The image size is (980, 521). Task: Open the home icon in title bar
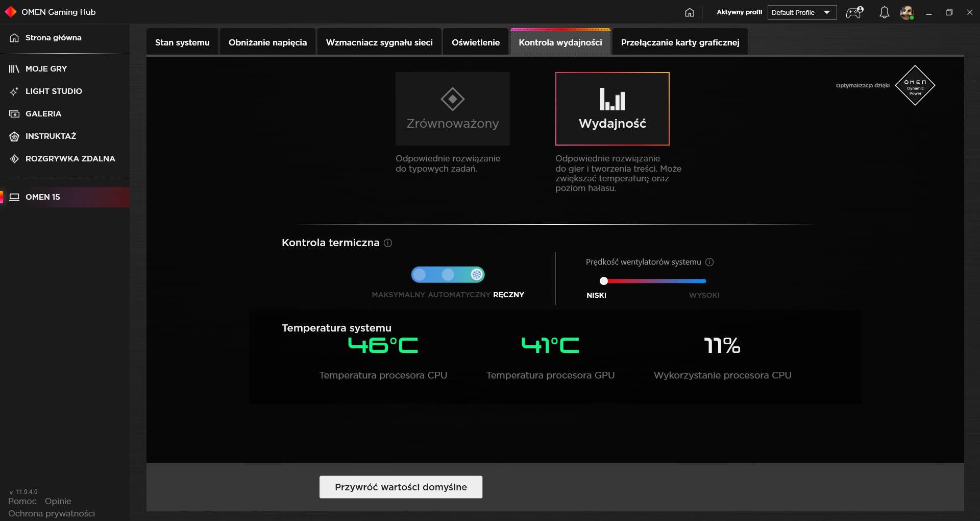pos(690,12)
